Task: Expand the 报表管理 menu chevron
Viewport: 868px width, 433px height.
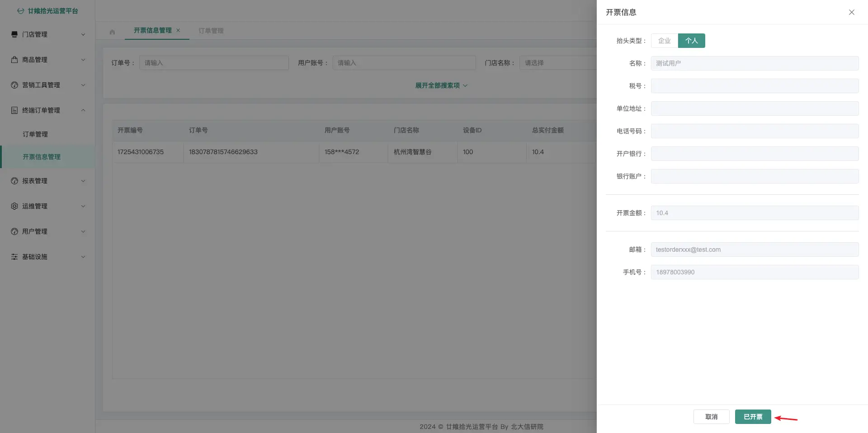Action: [x=83, y=181]
